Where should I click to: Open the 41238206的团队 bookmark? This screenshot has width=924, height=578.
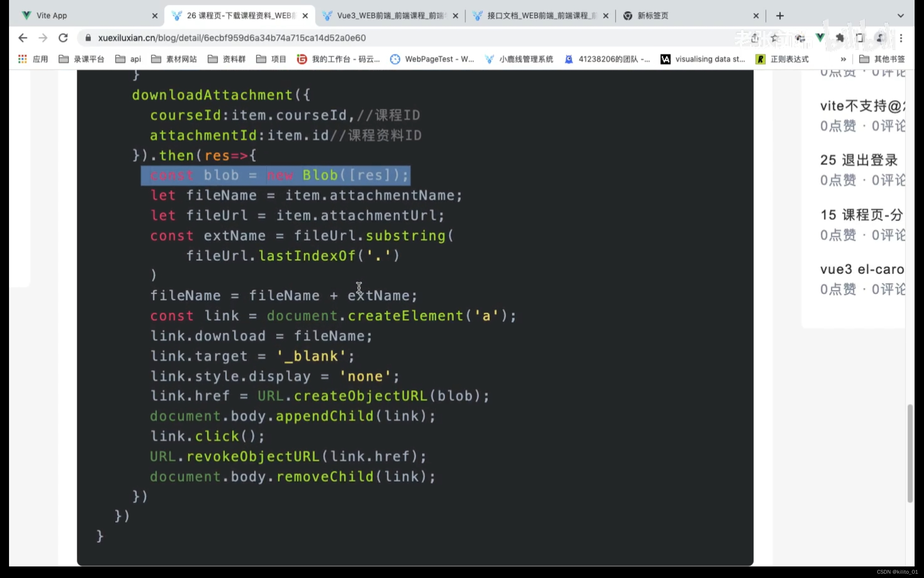point(607,59)
